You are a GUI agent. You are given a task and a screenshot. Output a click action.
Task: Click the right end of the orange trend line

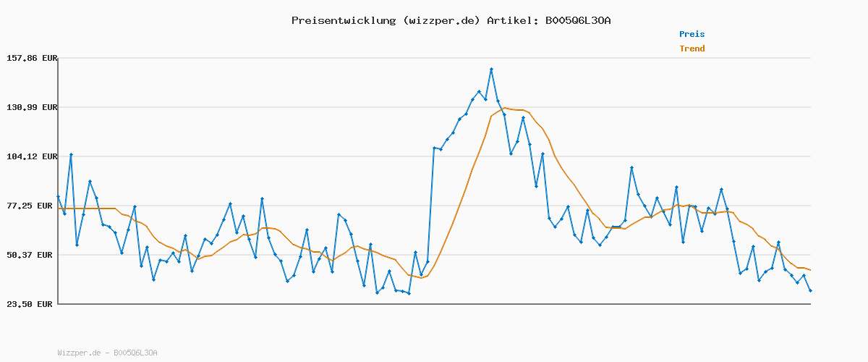[x=810, y=270]
